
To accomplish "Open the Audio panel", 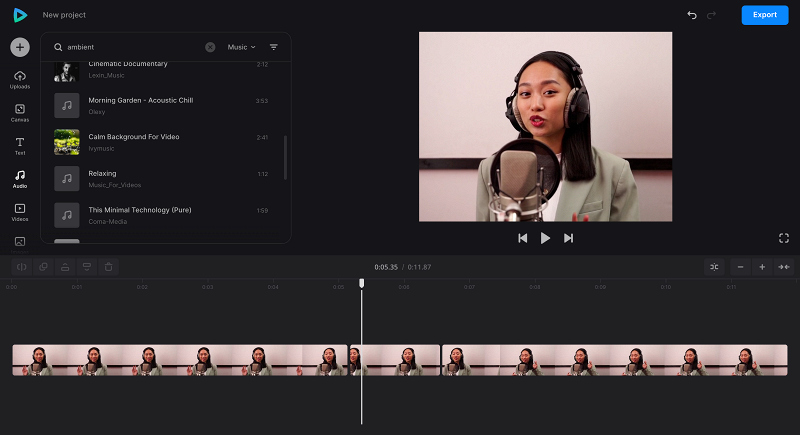I will [x=20, y=179].
